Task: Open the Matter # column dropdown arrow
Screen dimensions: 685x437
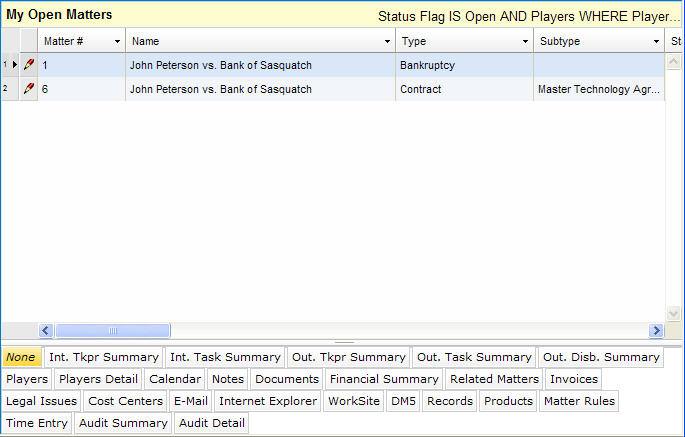Action: (x=117, y=42)
